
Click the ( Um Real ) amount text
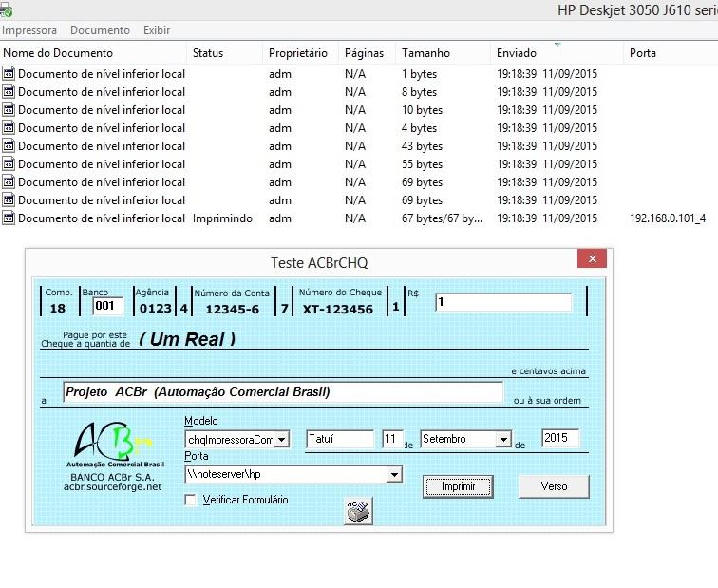[x=187, y=339]
